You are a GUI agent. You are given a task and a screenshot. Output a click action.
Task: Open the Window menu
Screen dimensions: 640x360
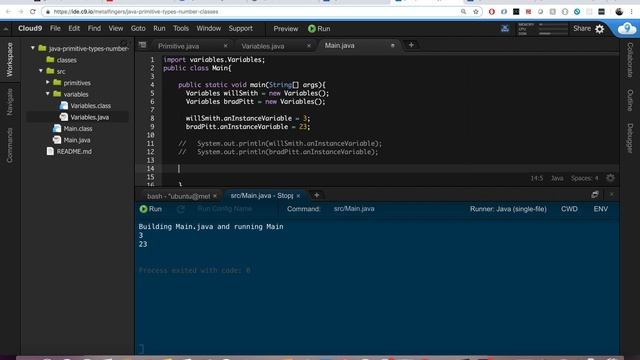tap(209, 29)
